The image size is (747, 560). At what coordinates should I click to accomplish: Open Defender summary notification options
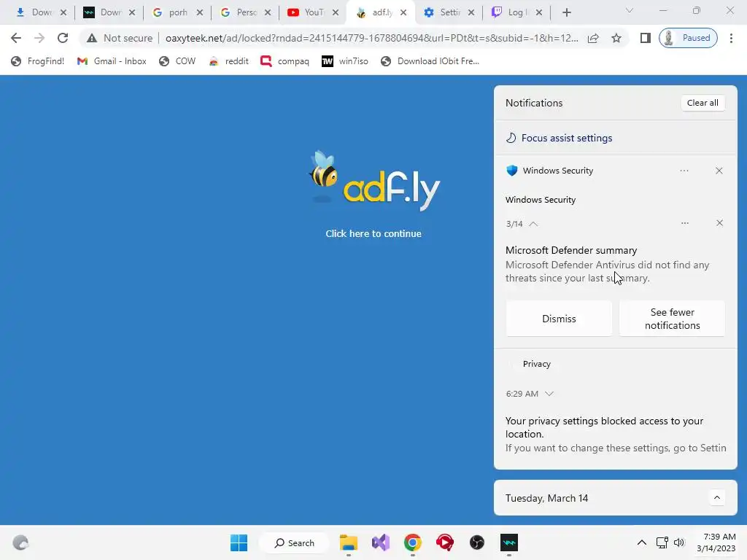tap(684, 223)
